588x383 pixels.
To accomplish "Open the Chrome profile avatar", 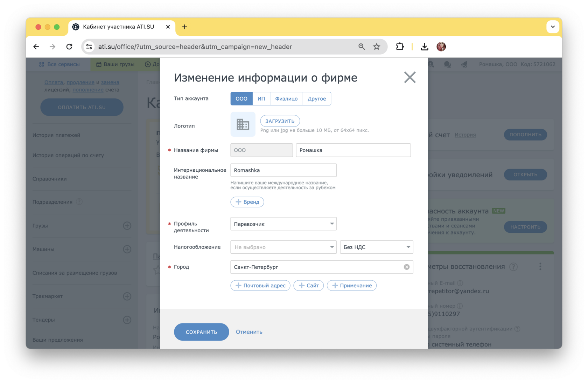I will pyautogui.click(x=441, y=47).
